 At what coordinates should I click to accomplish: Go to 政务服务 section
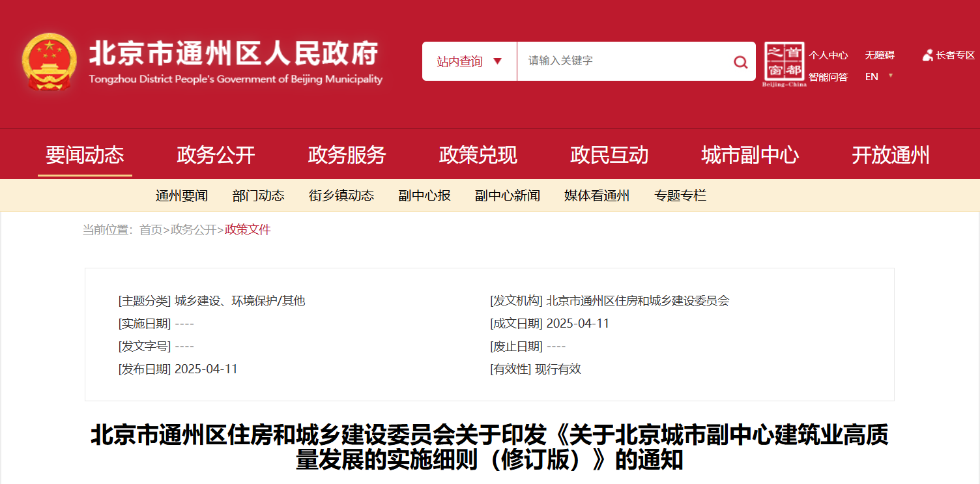(x=347, y=156)
